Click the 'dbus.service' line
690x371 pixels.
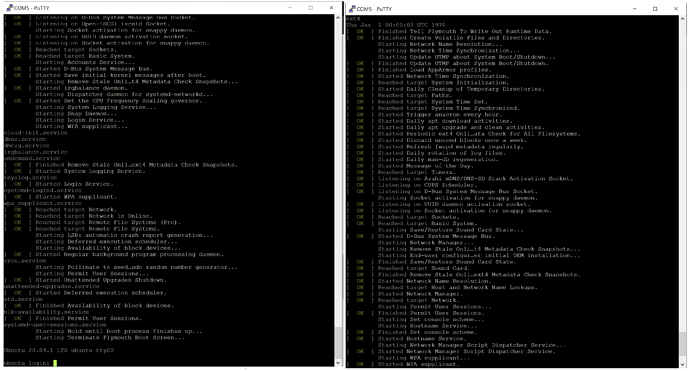coord(25,139)
